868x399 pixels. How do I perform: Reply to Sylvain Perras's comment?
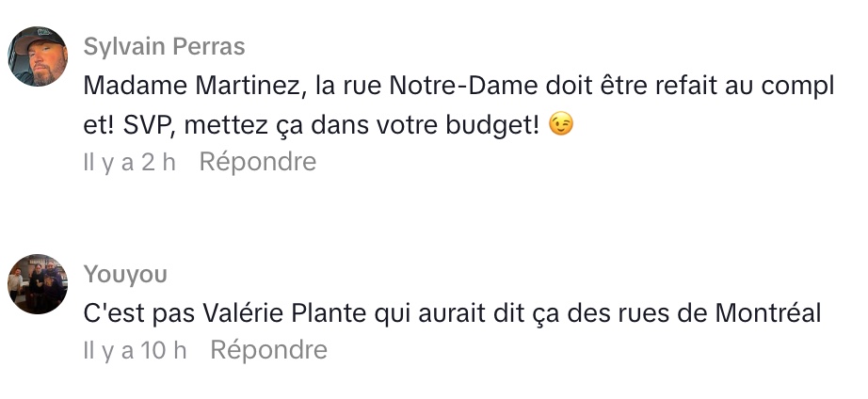(258, 162)
